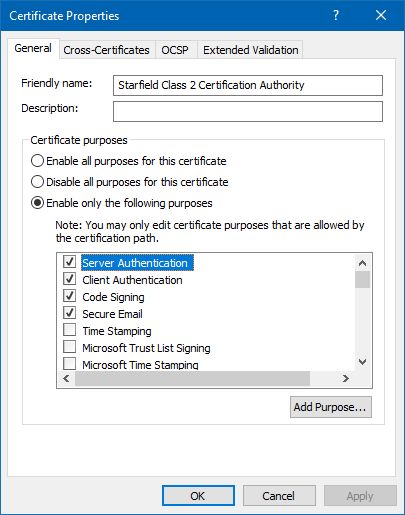Switch to the Extended Validation tab
The height and width of the screenshot is (515, 405).
[251, 50]
